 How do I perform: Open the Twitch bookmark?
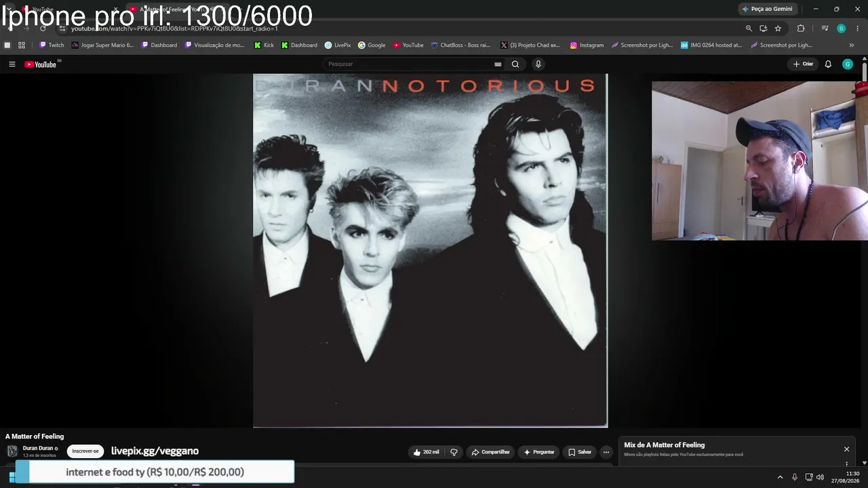coord(52,45)
